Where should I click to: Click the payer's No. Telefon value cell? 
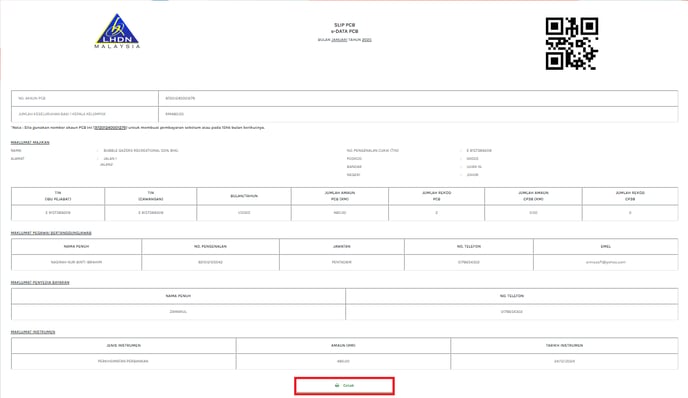coord(512,312)
